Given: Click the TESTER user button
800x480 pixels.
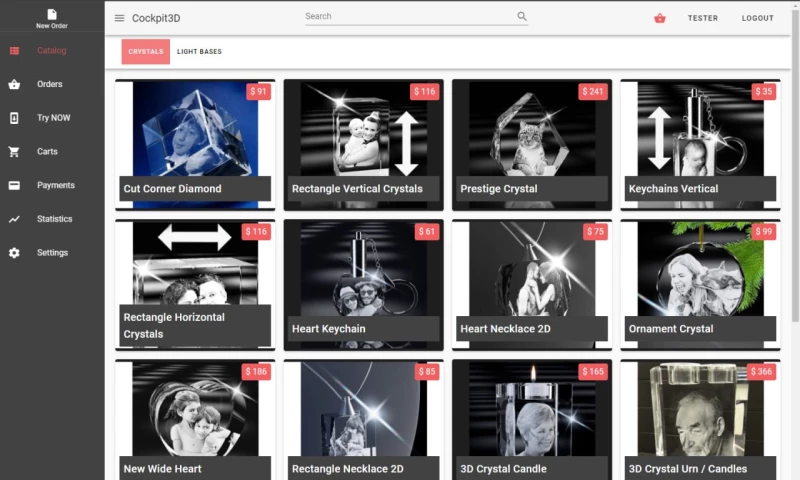Looking at the screenshot, I should 703,18.
